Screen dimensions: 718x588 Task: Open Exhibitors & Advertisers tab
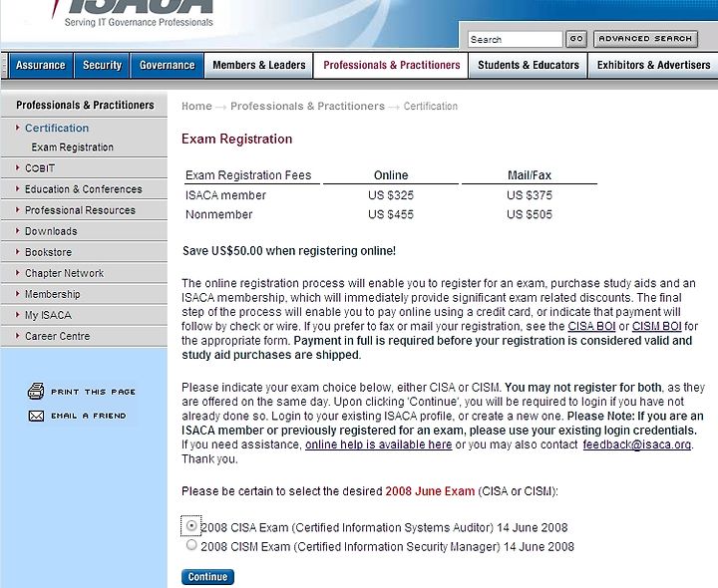pos(653,65)
